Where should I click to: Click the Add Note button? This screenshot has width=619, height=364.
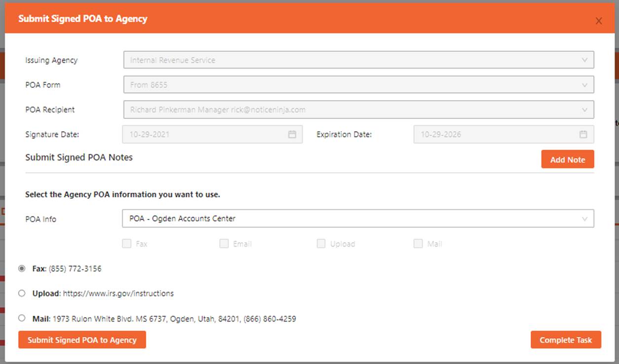[567, 159]
